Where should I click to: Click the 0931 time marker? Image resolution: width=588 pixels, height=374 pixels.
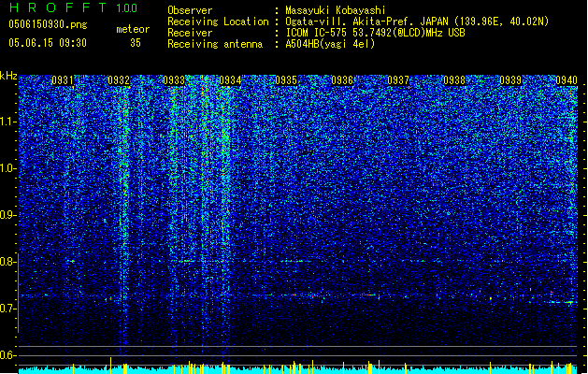point(63,80)
